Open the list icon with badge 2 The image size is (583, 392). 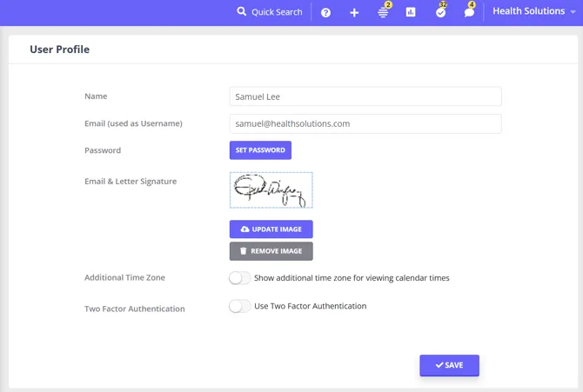click(x=383, y=13)
